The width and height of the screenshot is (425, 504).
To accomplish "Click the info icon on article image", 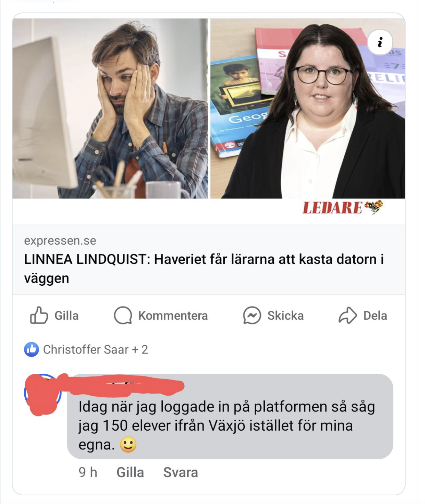I will click(x=380, y=42).
